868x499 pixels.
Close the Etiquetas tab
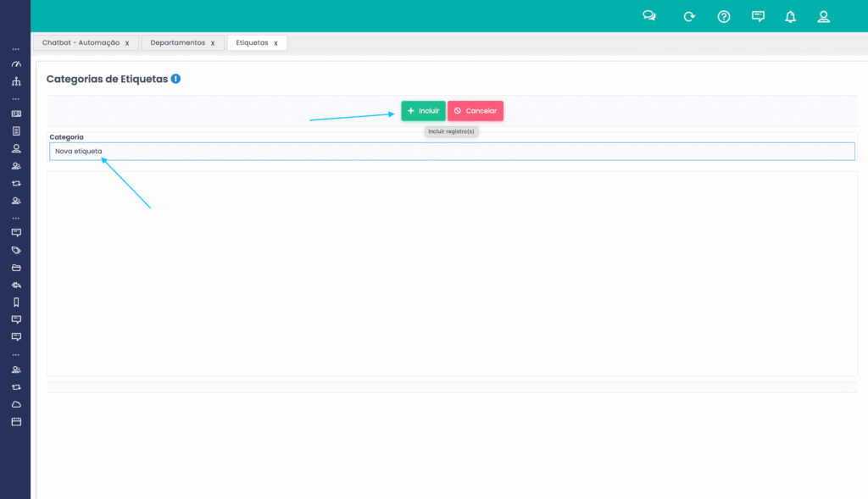coord(275,43)
